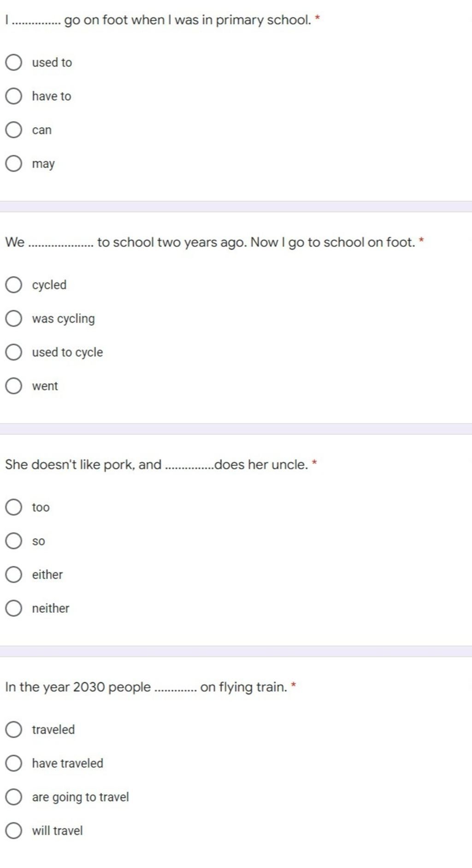Click the 'flying train' question text
This screenshot has width=472, height=868.
147,687
